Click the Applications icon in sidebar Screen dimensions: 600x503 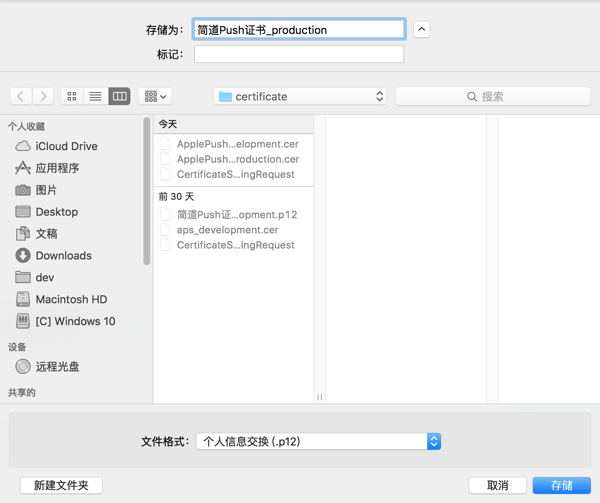(x=23, y=168)
